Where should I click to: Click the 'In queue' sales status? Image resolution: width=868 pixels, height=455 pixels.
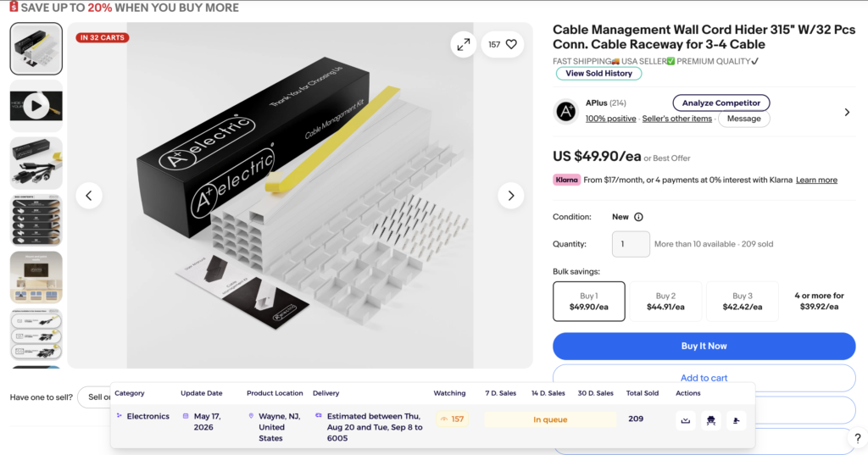coord(549,419)
